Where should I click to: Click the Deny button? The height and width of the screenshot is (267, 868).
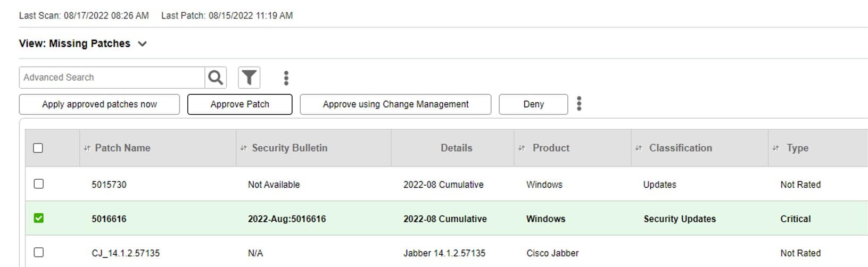click(533, 104)
